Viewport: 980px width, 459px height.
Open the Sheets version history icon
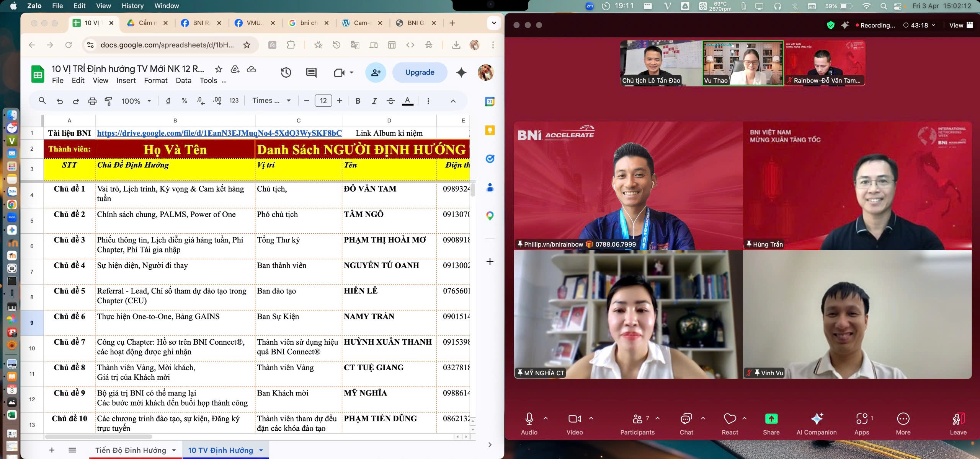pos(286,73)
